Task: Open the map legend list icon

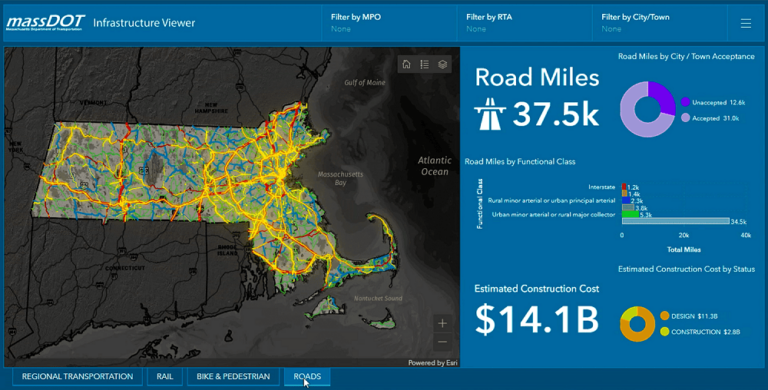Action: click(425, 64)
